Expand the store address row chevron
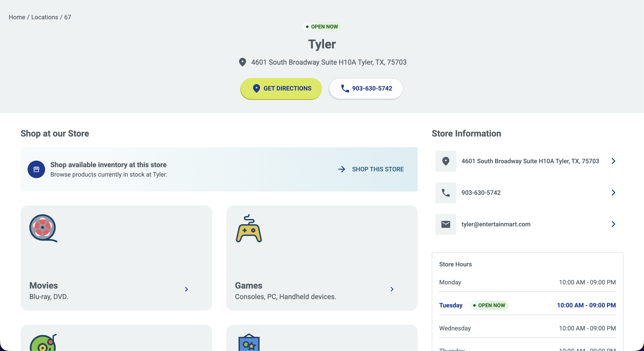This screenshot has width=644, height=351. click(x=613, y=161)
